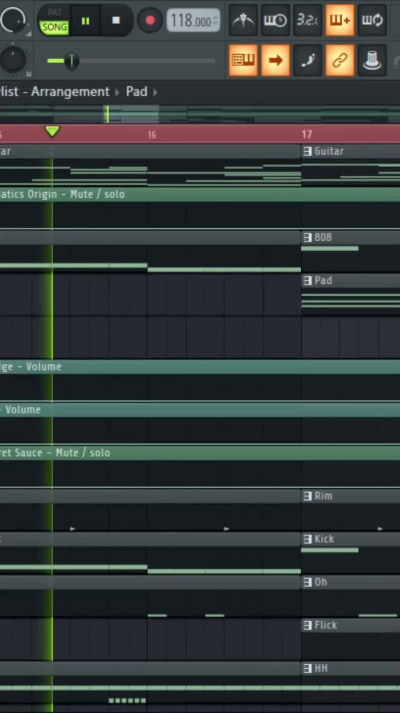Open the 808 clip menu icon
The height and width of the screenshot is (713, 400).
coord(308,237)
